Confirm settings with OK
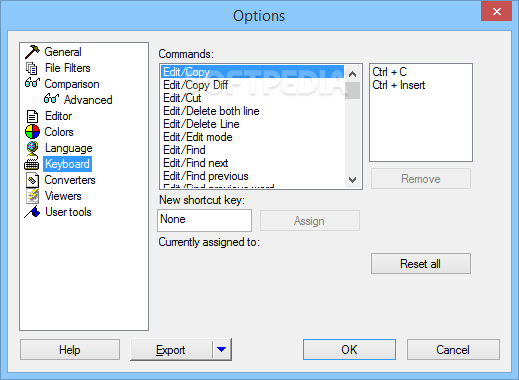 (349, 350)
